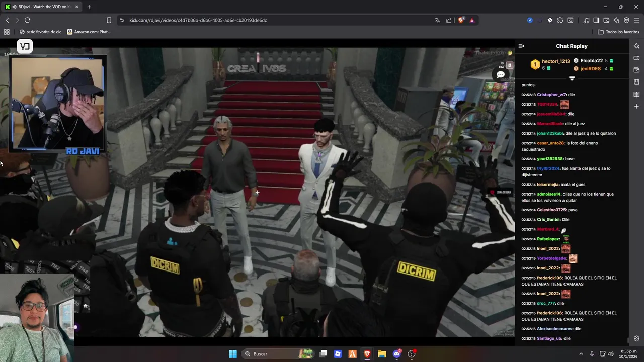Open site settings icon in address bar

(122, 20)
